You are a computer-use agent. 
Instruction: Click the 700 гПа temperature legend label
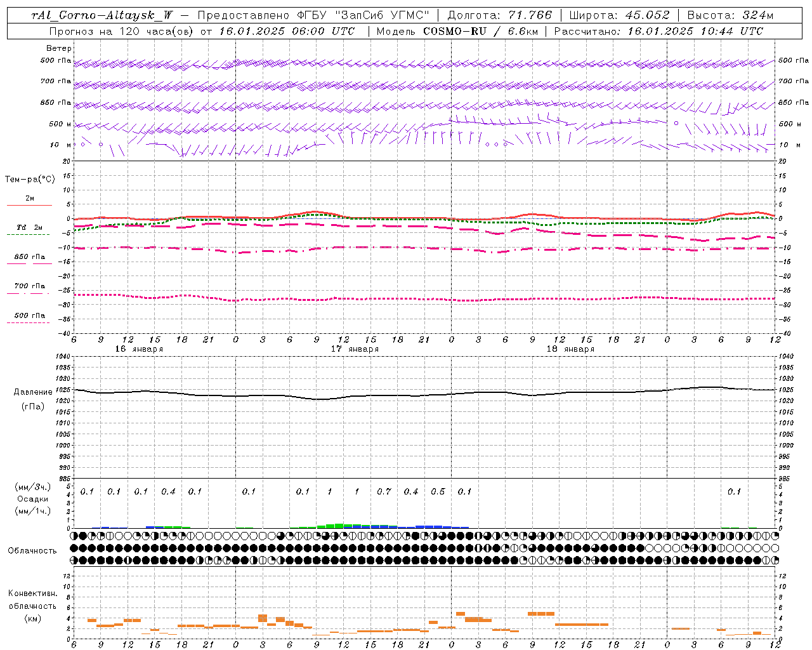click(x=30, y=286)
